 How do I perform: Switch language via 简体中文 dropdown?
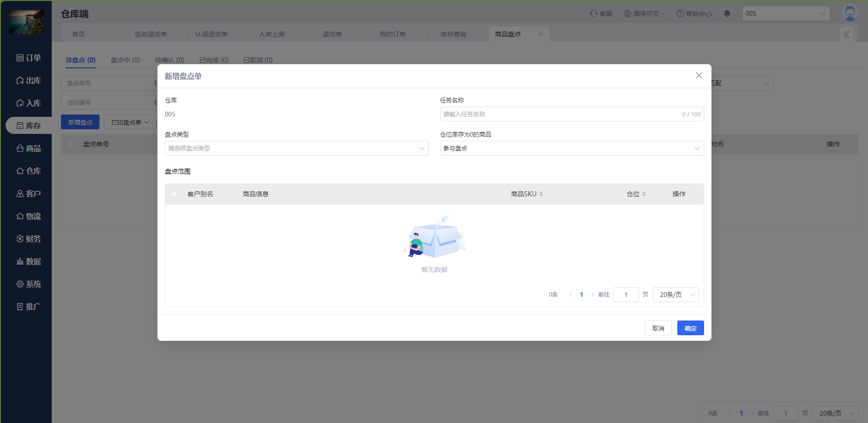(x=644, y=13)
